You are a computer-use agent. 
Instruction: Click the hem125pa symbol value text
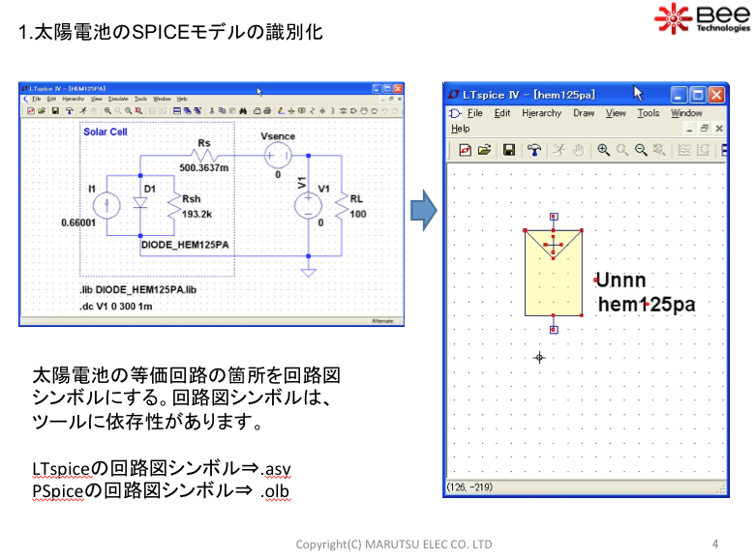coord(647,304)
